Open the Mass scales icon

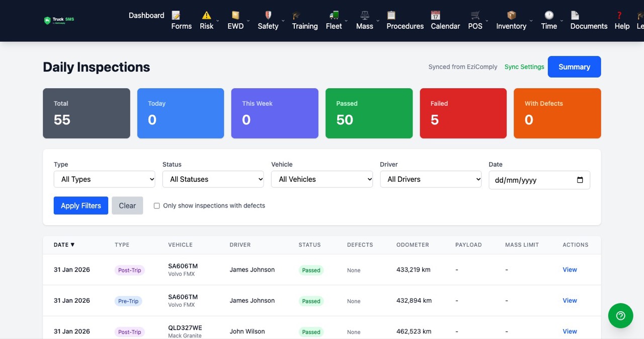[x=365, y=15]
